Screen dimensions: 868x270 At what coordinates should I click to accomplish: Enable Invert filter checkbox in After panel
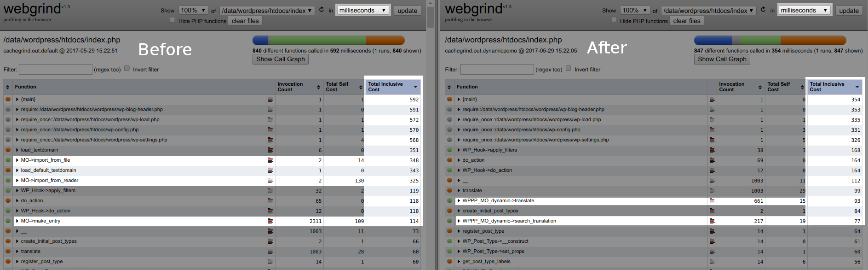(569, 68)
